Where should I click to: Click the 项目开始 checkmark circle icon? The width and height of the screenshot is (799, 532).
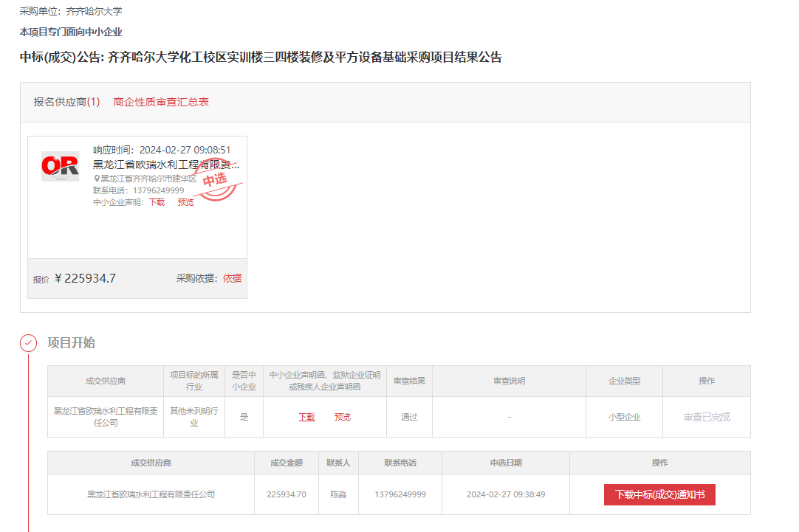coord(28,342)
